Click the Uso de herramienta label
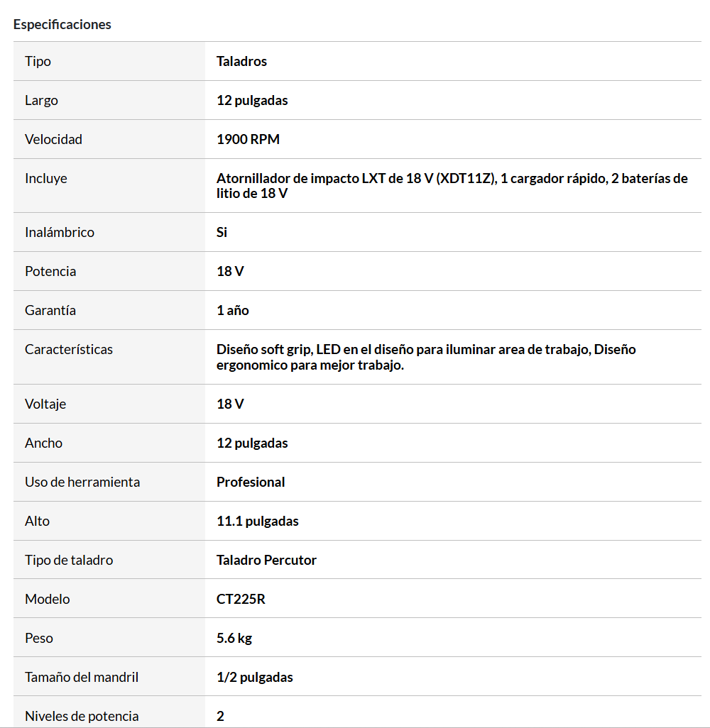Screen dimensions: 710x728 [x=82, y=482]
